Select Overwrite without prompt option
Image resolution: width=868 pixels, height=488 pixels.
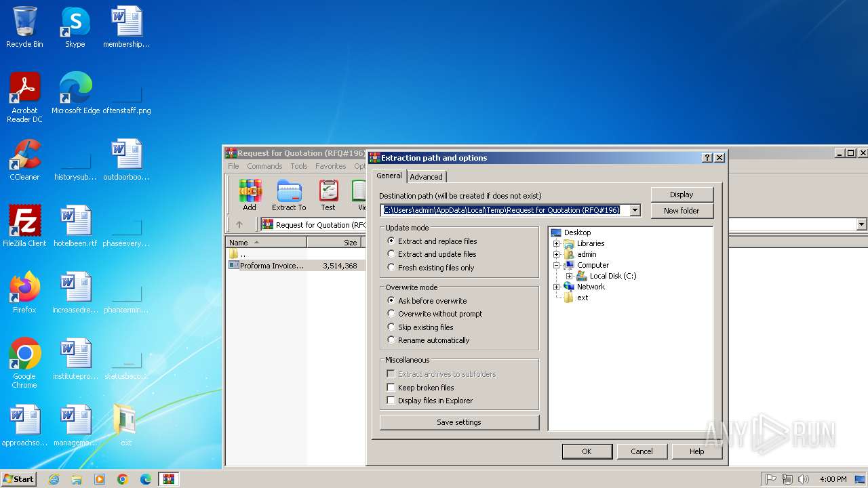tap(435, 314)
